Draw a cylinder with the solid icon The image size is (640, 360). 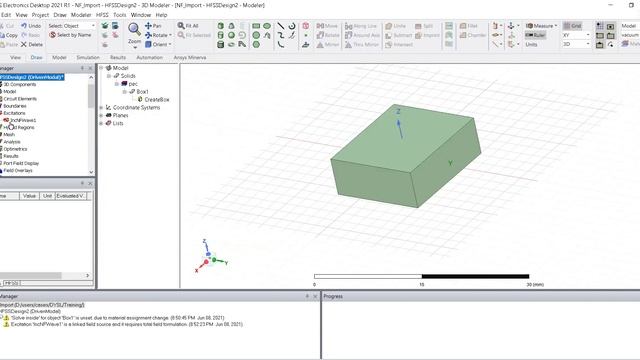tap(221, 35)
